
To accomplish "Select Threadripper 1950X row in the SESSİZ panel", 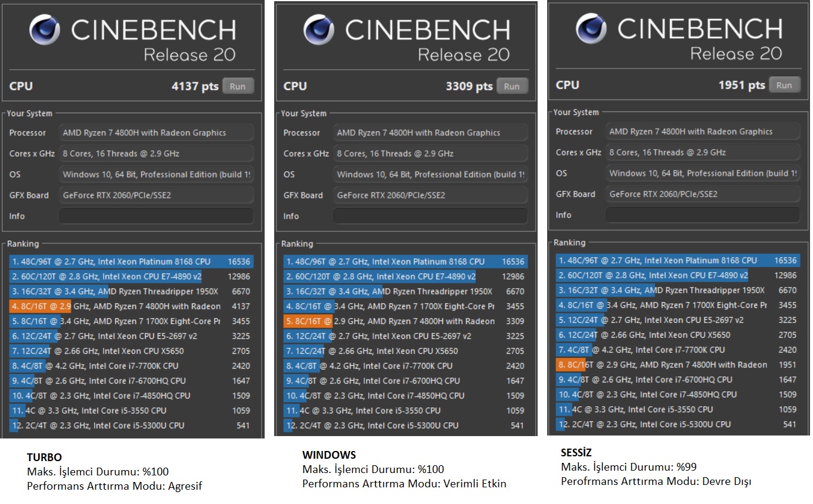I will coord(678,290).
